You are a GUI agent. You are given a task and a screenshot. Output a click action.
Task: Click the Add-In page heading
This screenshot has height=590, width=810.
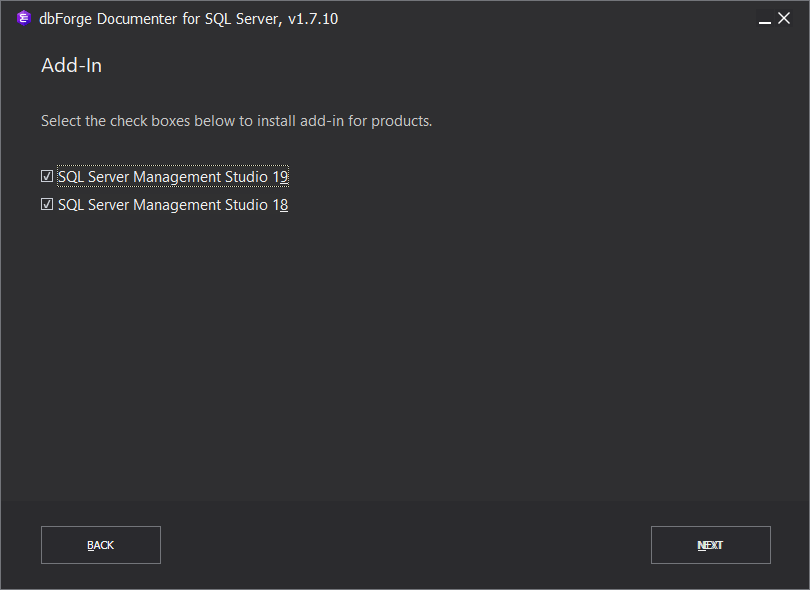point(71,66)
